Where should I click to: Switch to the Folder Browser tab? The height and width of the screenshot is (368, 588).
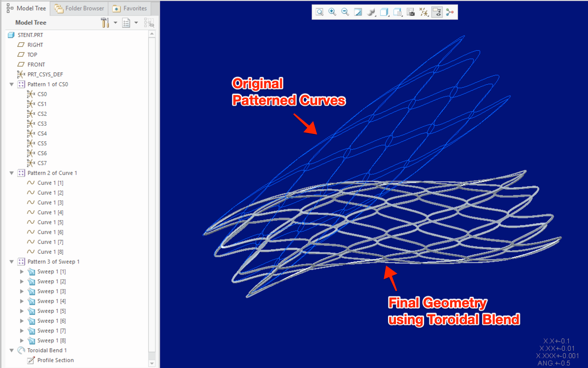(x=79, y=8)
